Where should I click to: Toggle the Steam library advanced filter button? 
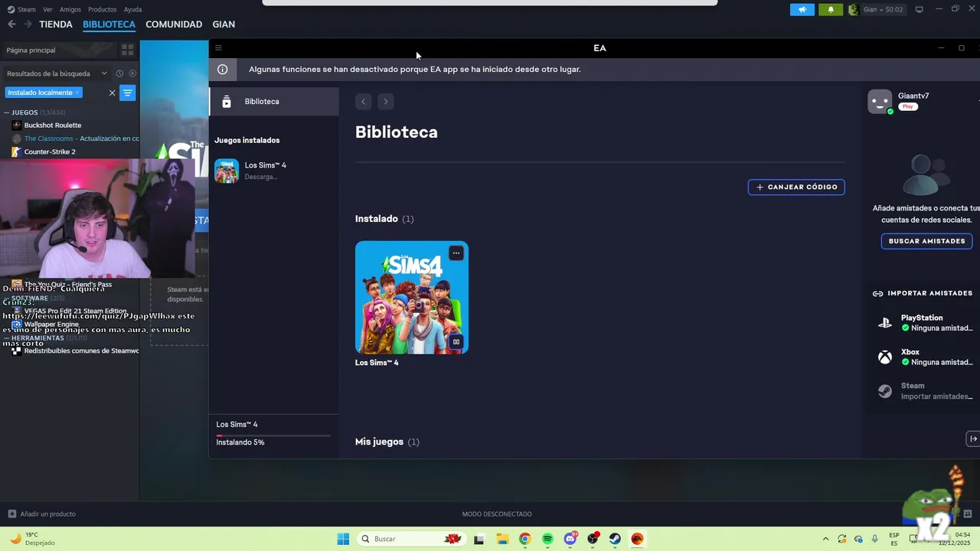[x=128, y=93]
